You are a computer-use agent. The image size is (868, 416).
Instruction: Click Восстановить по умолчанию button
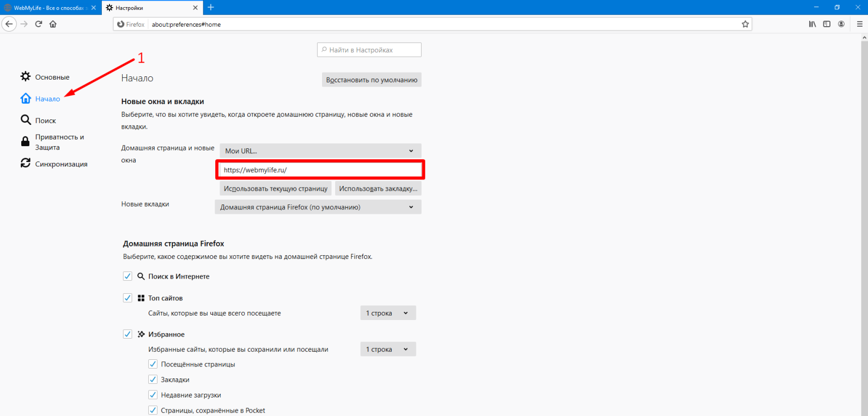coord(372,80)
